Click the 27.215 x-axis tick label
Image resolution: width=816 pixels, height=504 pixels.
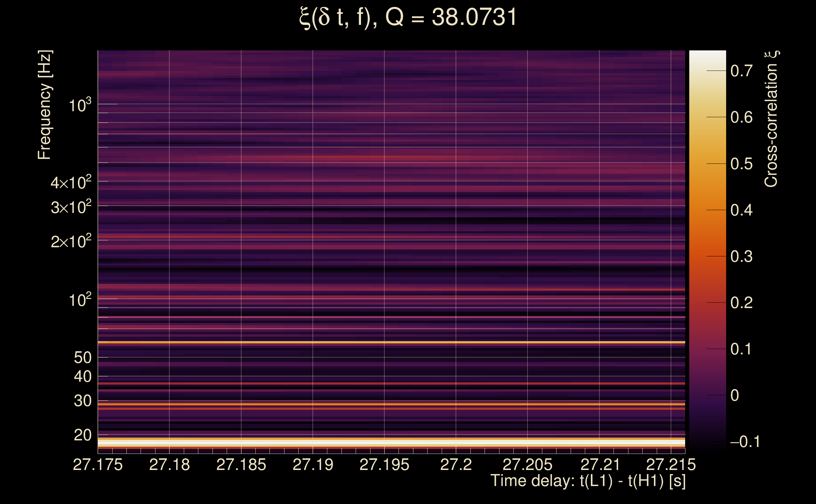[x=671, y=465]
